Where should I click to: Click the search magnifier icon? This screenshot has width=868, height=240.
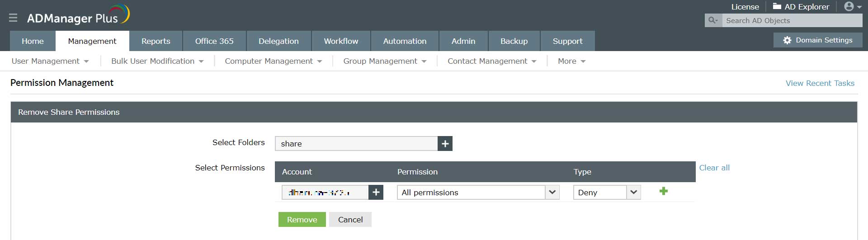click(x=713, y=20)
